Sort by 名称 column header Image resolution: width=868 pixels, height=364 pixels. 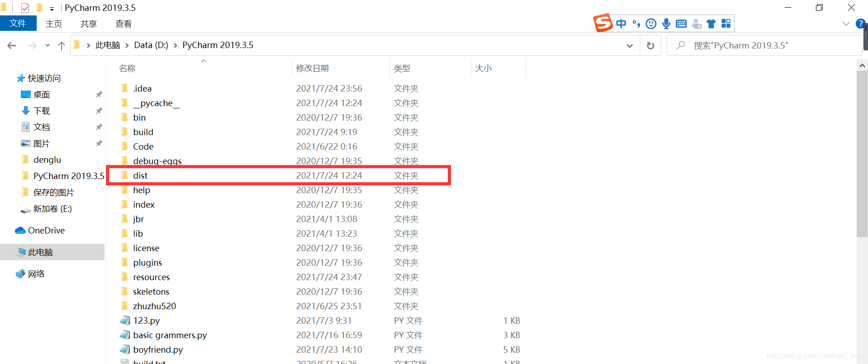(127, 68)
